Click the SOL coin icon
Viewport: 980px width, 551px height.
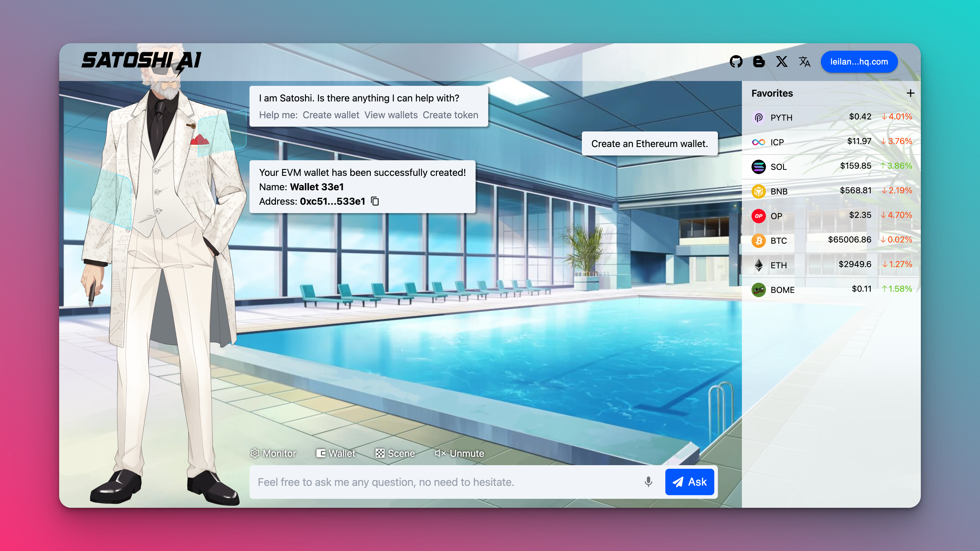[x=759, y=167]
